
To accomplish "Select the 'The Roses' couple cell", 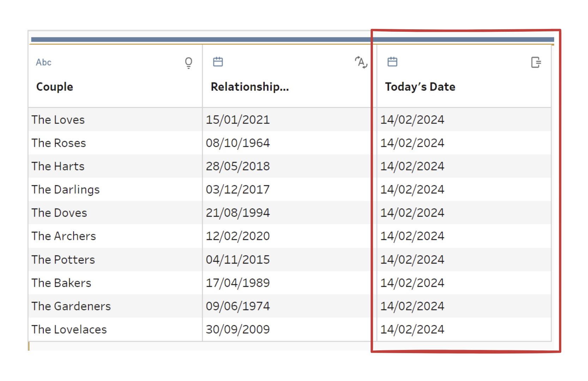I will pyautogui.click(x=59, y=143).
